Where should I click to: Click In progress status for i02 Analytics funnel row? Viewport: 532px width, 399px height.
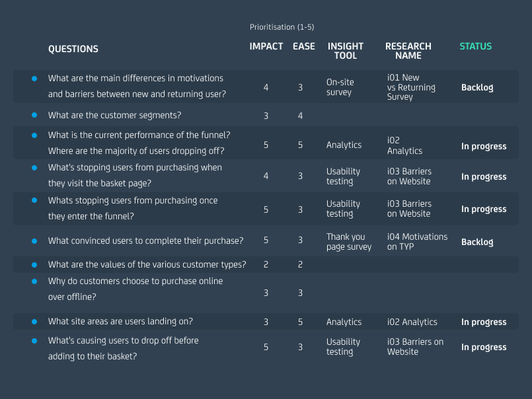(484, 146)
